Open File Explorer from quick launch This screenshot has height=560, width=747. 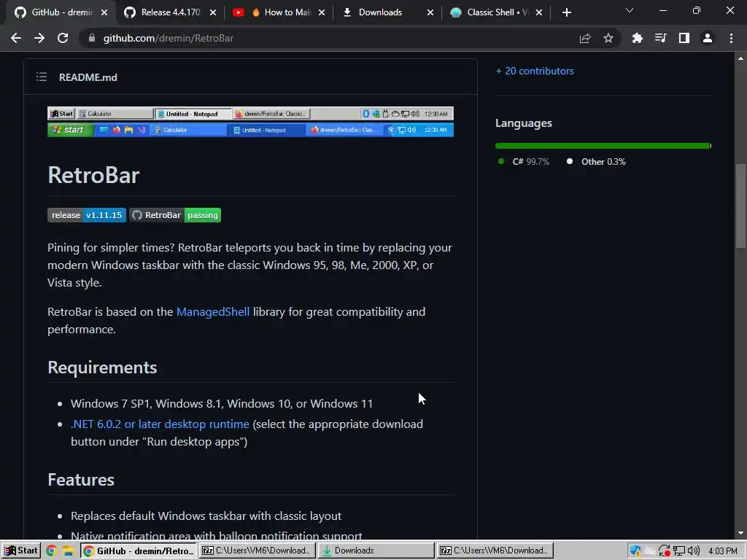pos(68,551)
